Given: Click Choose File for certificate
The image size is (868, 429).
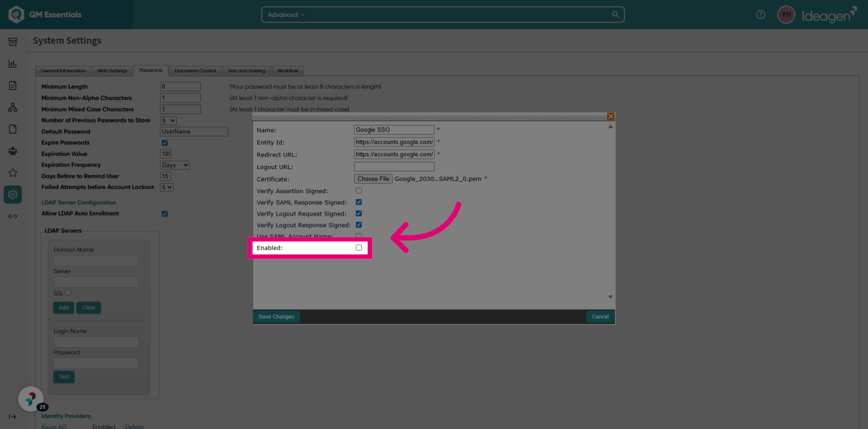Looking at the screenshot, I should pos(373,179).
